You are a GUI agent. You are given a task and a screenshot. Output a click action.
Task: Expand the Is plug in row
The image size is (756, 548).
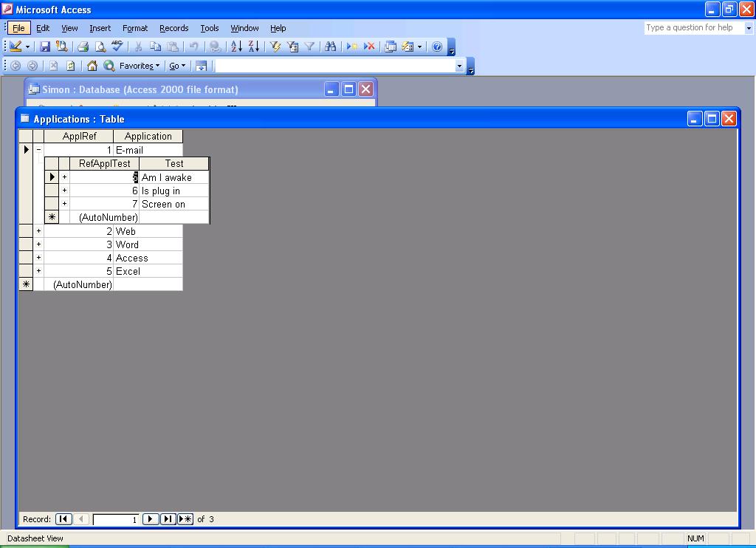click(x=64, y=191)
